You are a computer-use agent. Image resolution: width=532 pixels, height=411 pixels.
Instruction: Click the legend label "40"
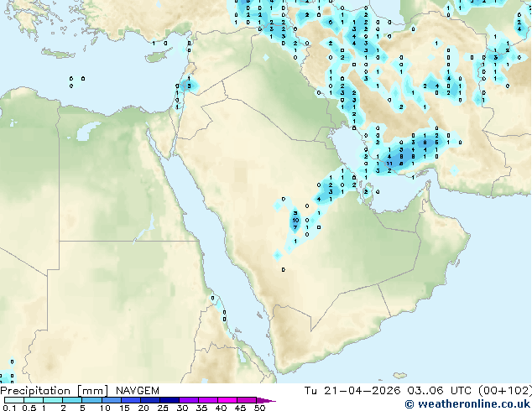point(221,408)
